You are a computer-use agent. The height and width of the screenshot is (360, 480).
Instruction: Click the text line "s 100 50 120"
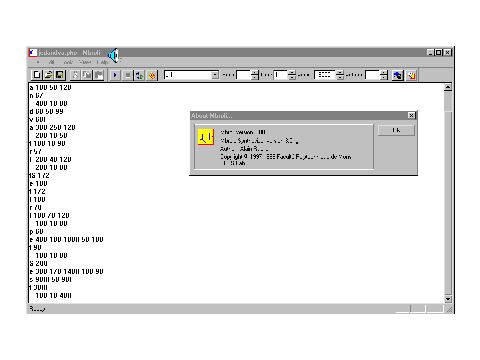[50, 87]
